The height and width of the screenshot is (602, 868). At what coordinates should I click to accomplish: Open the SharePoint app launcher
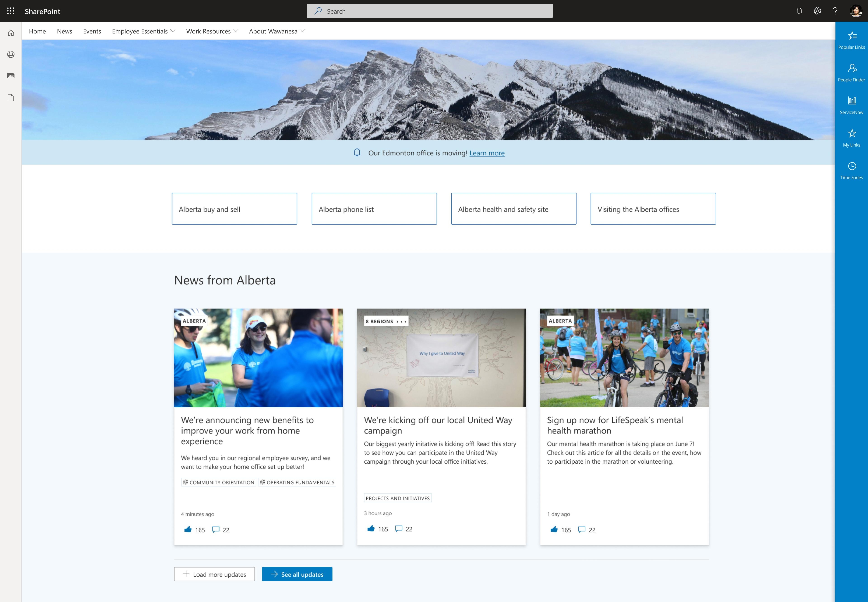pos(11,11)
